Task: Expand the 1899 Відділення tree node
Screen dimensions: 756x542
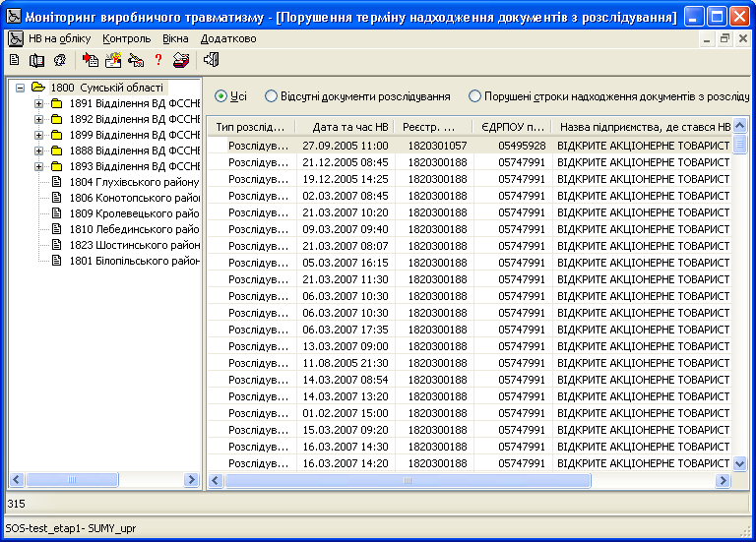Action: coord(38,135)
